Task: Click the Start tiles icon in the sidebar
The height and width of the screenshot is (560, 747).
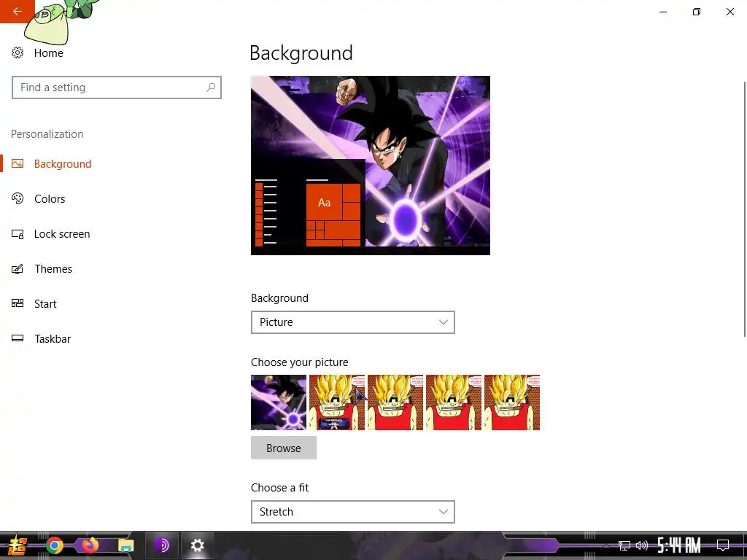Action: (x=18, y=304)
